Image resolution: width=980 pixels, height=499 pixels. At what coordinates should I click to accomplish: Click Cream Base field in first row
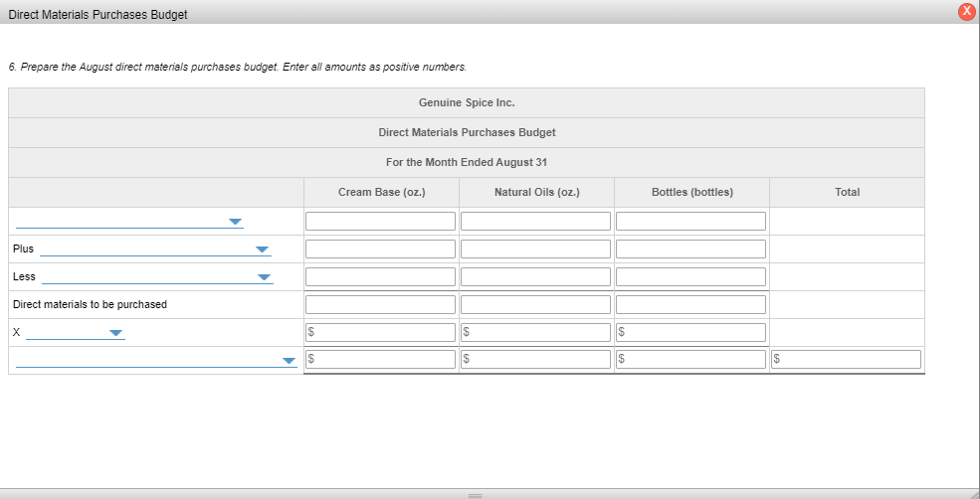(x=381, y=221)
